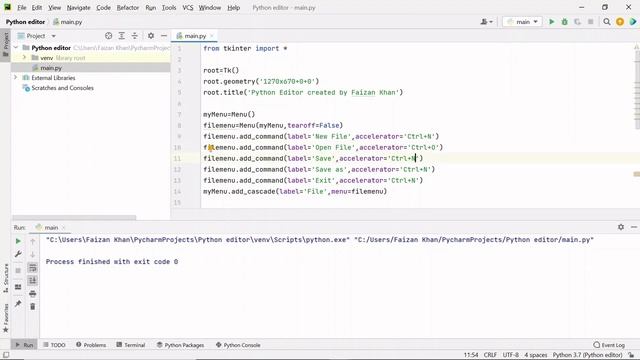Open the TODO tool window
640x360 pixels.
(x=54, y=345)
